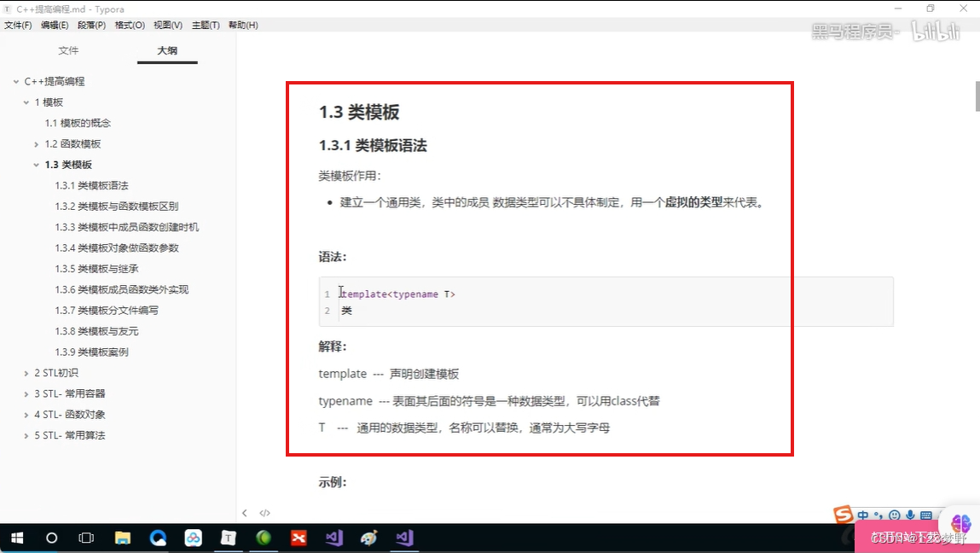Open QQ Browser from the taskbar
Image resolution: width=980 pixels, height=553 pixels.
point(158,538)
